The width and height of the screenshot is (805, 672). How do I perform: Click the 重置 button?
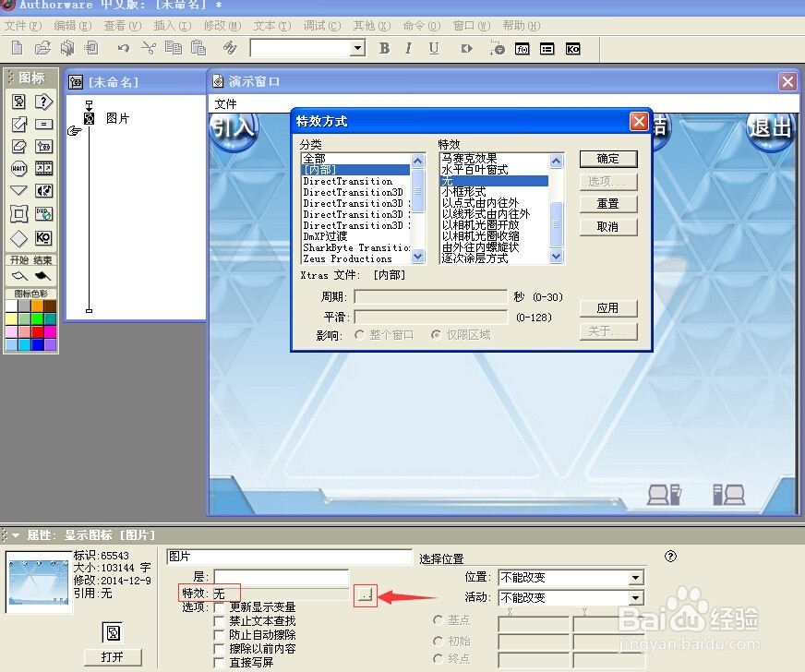coord(608,204)
